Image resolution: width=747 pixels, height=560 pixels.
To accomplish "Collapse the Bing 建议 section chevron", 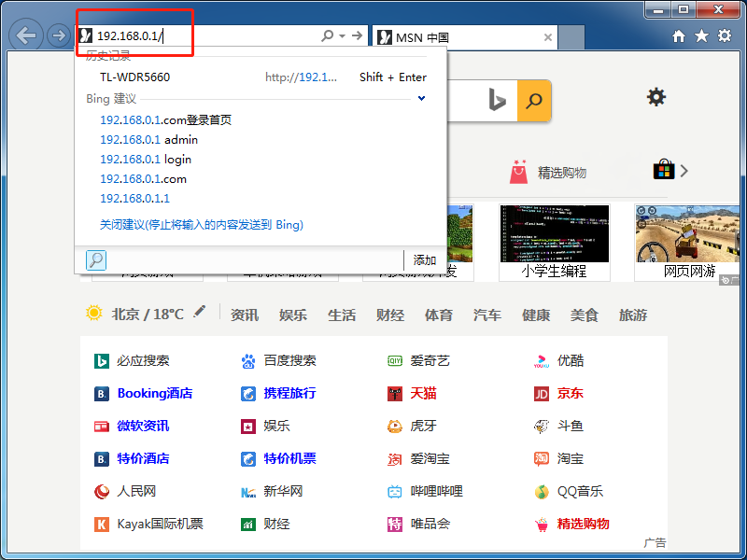I will [x=421, y=99].
